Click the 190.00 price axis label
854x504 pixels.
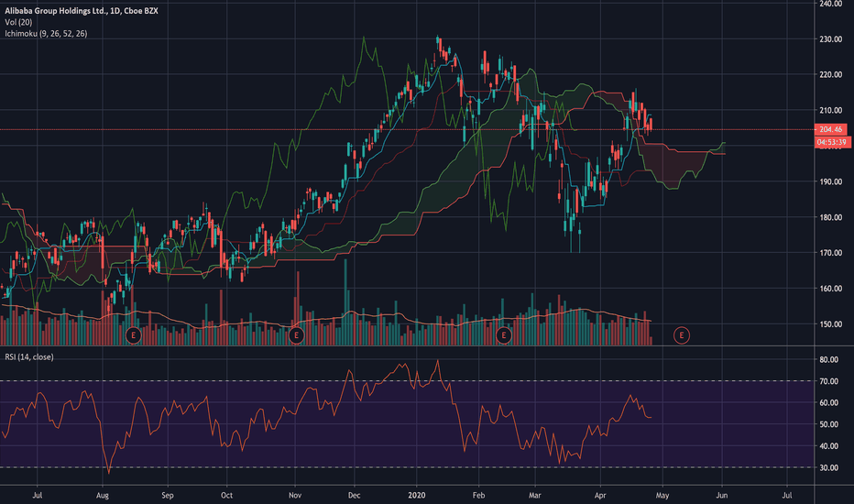click(830, 181)
